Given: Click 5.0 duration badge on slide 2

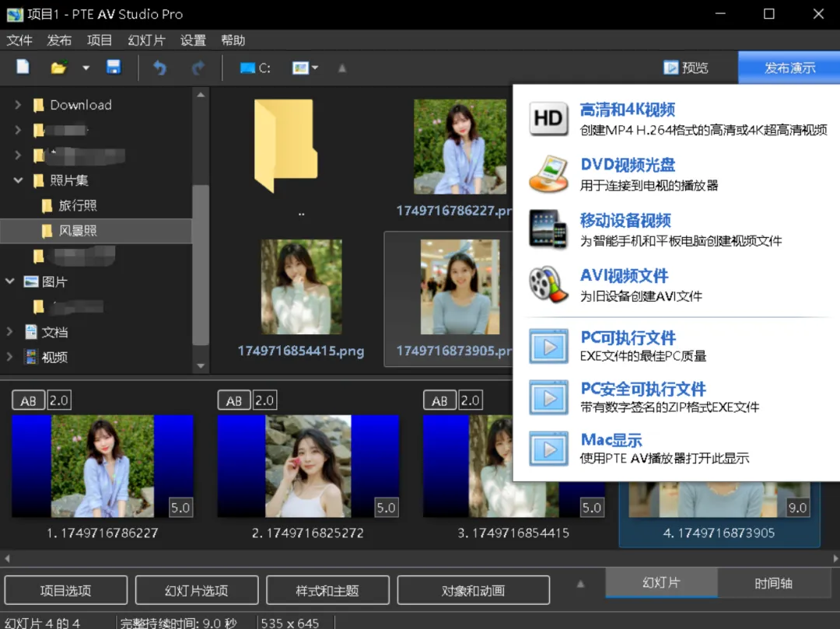Looking at the screenshot, I should (387, 508).
